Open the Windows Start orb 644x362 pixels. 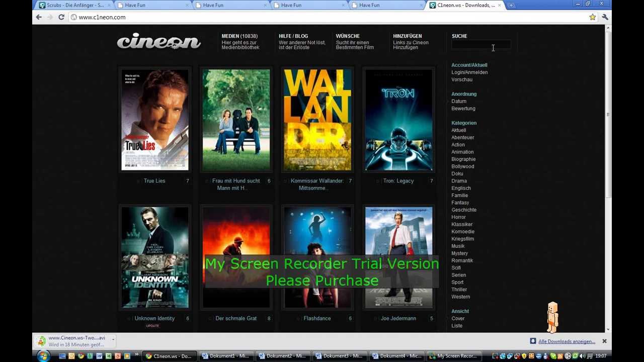tap(43, 356)
